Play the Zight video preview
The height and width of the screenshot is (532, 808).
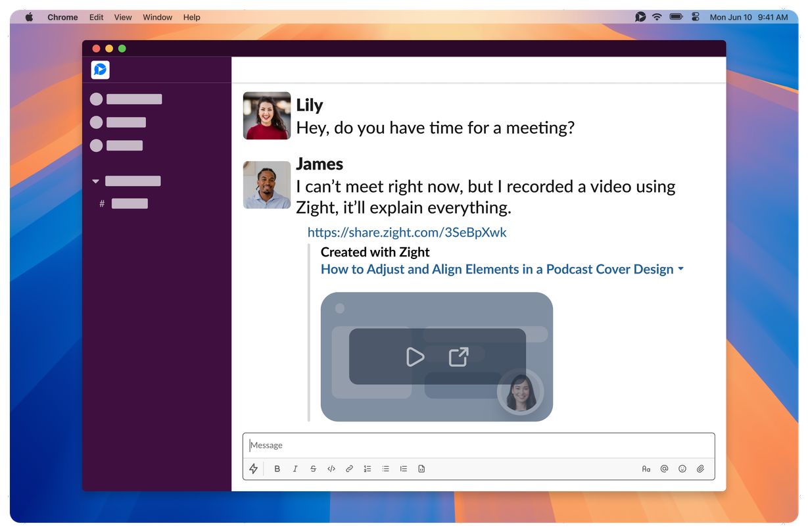click(416, 357)
